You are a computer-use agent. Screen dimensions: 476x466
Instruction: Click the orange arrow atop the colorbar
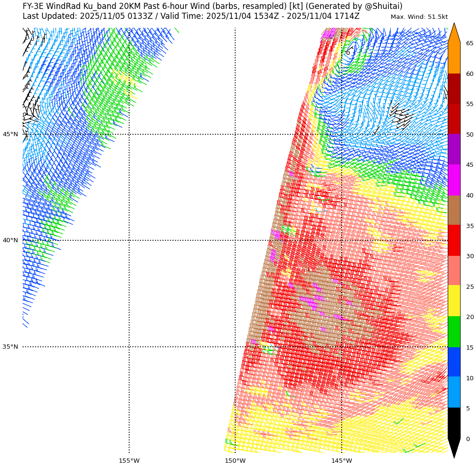tap(454, 34)
